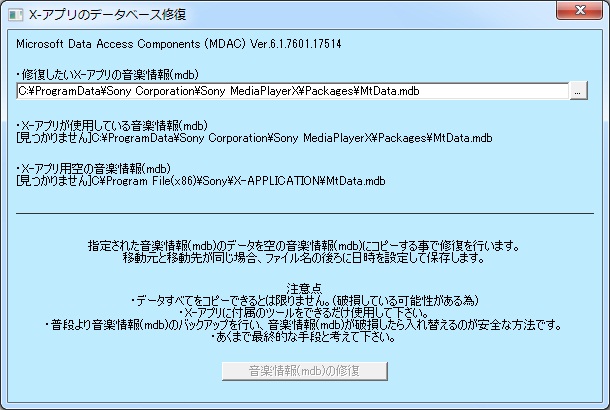Select the 修復したいX-アプリの音楽情報 label

94,75
